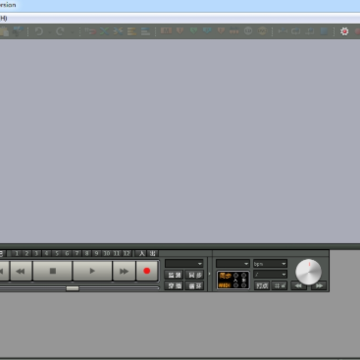Jump to marker 3 in the transport
Image resolution: width=360 pixels, height=360 pixels.
tap(36, 253)
